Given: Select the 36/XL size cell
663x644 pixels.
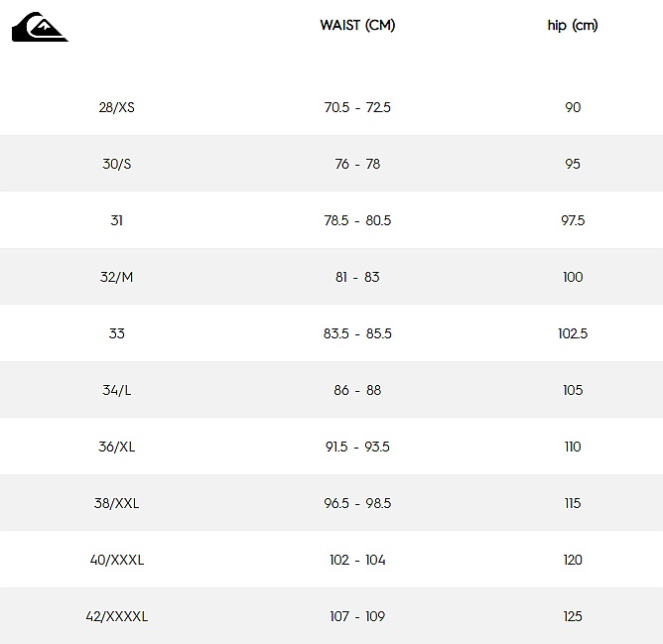Looking at the screenshot, I should 116,447.
